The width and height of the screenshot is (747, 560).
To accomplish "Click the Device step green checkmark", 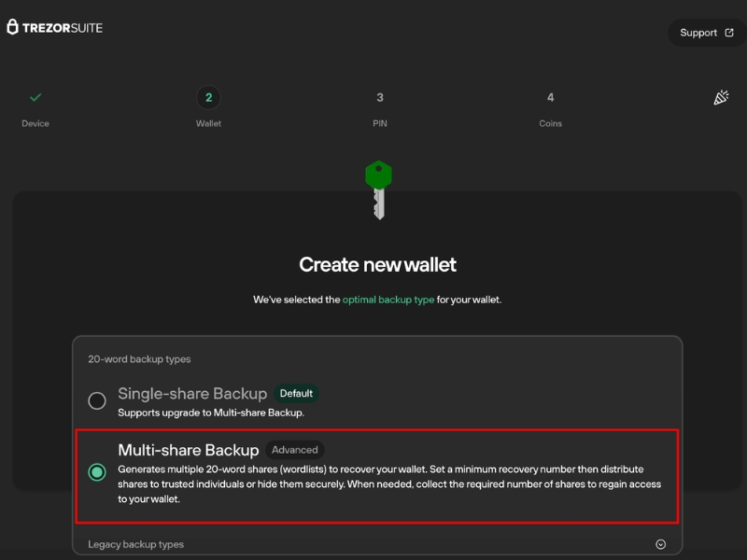I will click(35, 98).
